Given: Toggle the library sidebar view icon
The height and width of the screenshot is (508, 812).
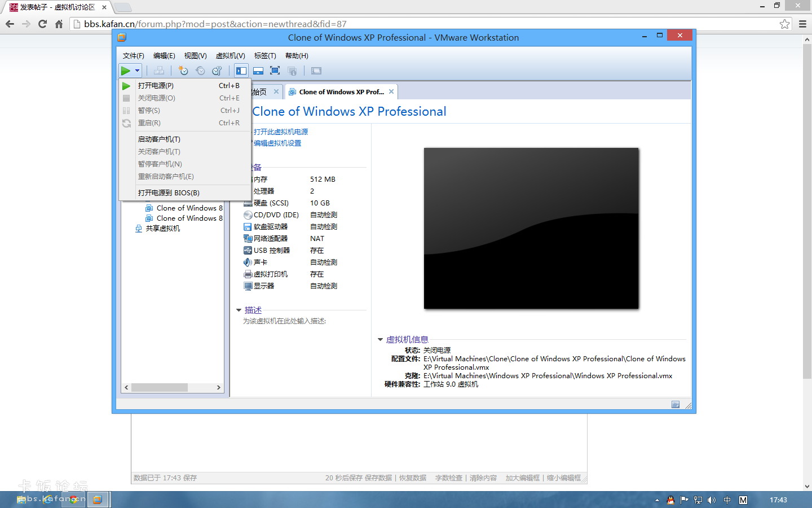Looking at the screenshot, I should (x=241, y=71).
